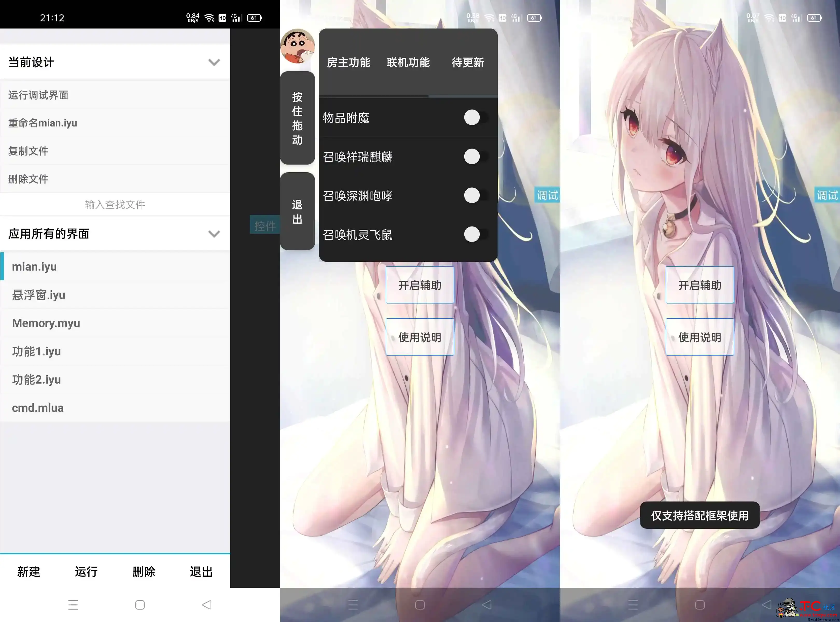Open 悬浮窗.iyu file
Screen dimensions: 840x622
(x=114, y=295)
